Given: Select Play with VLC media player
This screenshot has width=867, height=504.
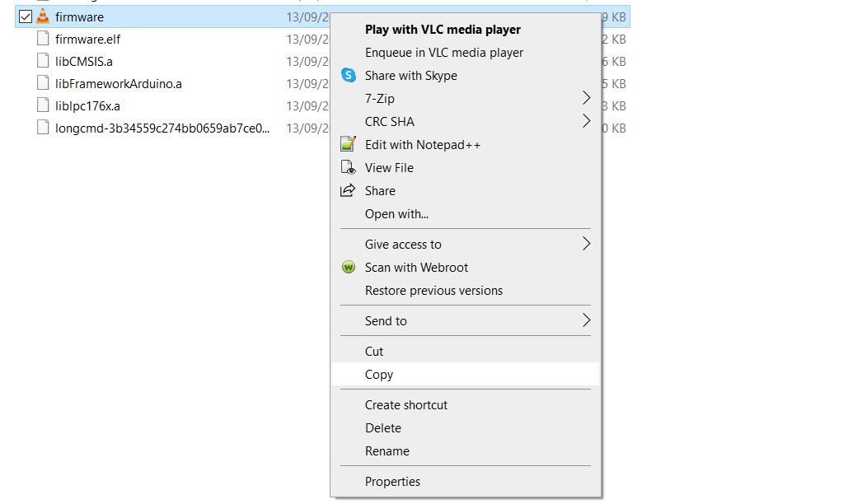Looking at the screenshot, I should click(443, 30).
